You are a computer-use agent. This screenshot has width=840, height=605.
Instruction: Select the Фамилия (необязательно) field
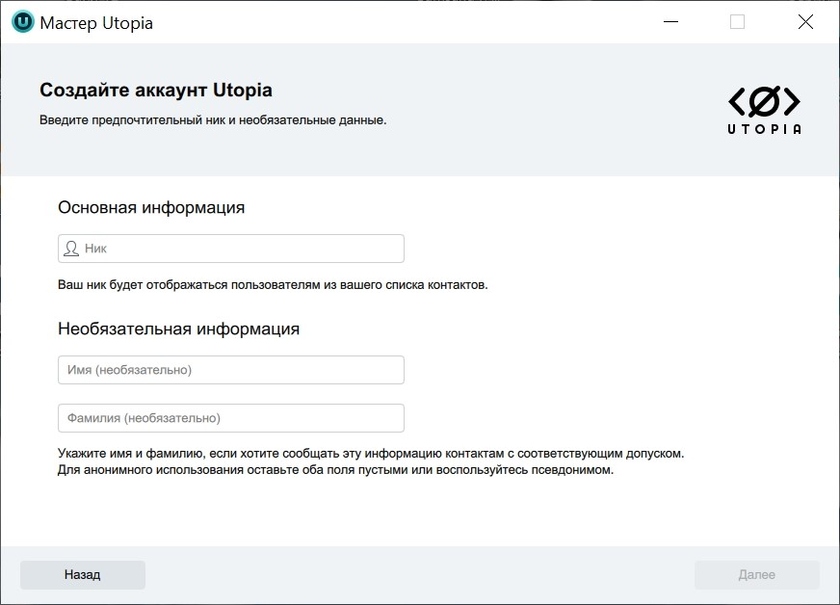point(231,418)
